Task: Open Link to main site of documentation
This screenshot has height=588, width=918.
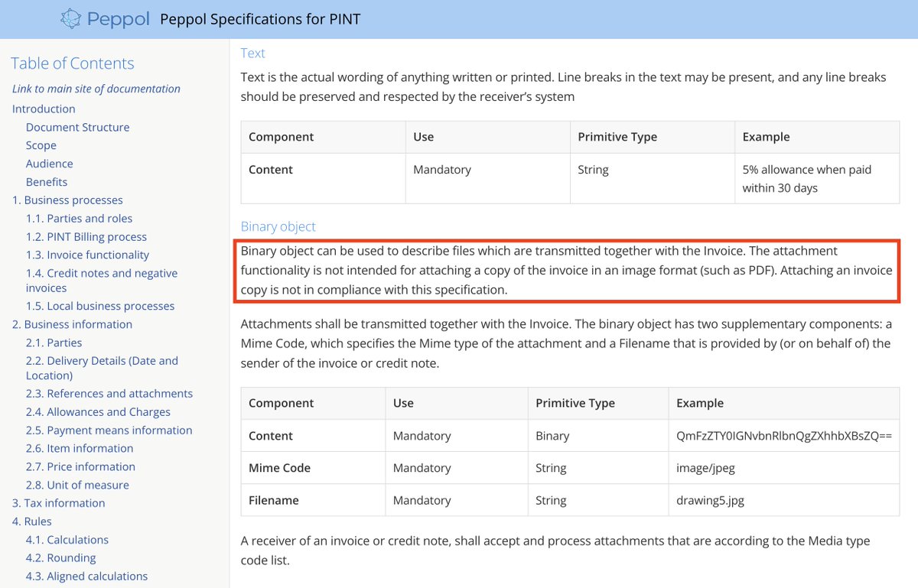Action: point(96,89)
